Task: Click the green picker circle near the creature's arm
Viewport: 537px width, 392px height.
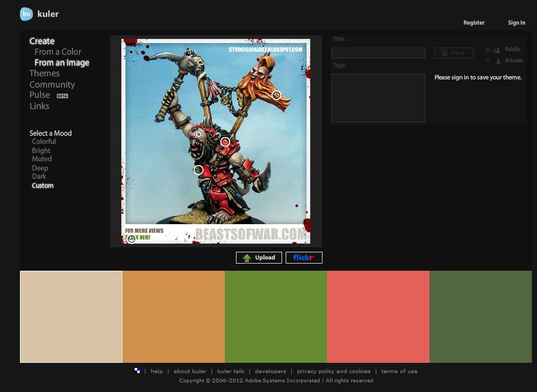Action: [199, 169]
